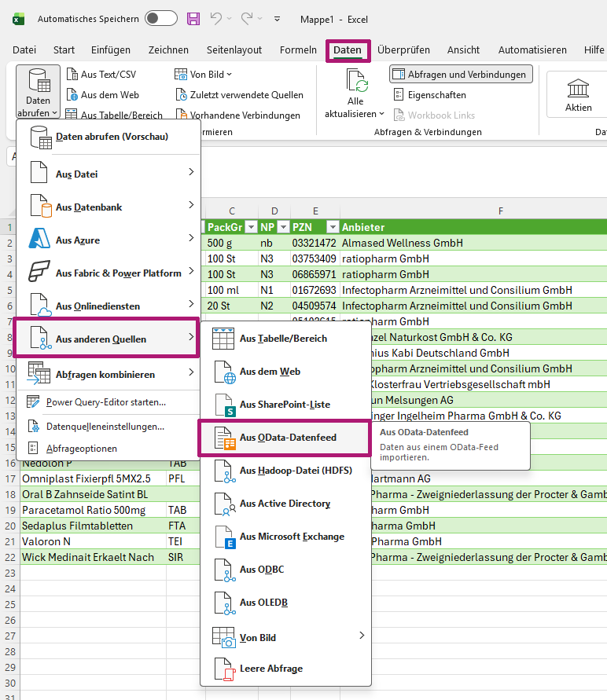Select Aus SharePoint-Liste entry

tap(284, 405)
